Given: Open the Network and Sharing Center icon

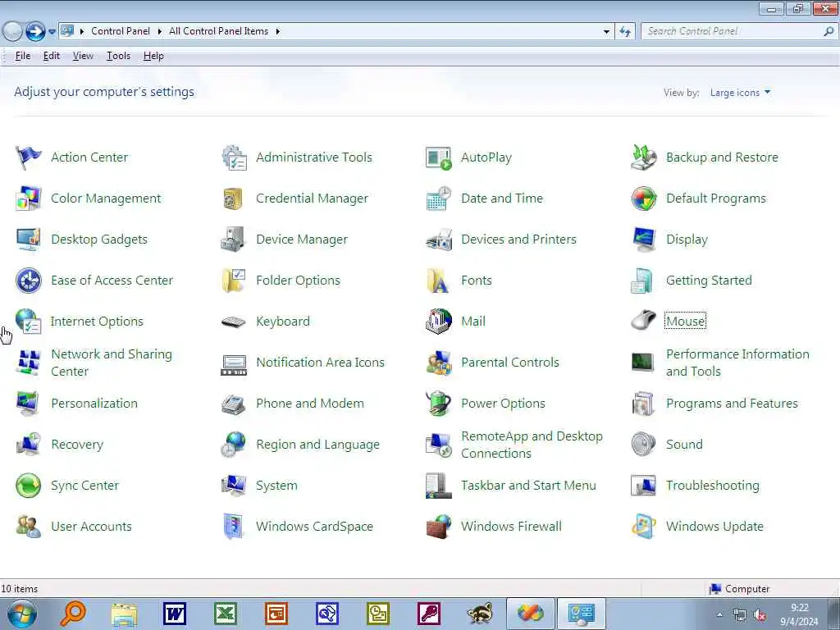Looking at the screenshot, I should click(x=29, y=363).
